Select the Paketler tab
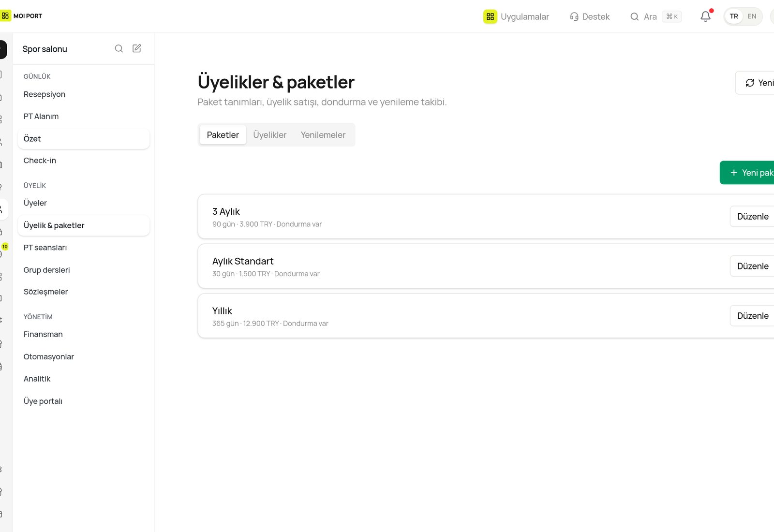Viewport: 774px width, 532px height. pyautogui.click(x=223, y=135)
